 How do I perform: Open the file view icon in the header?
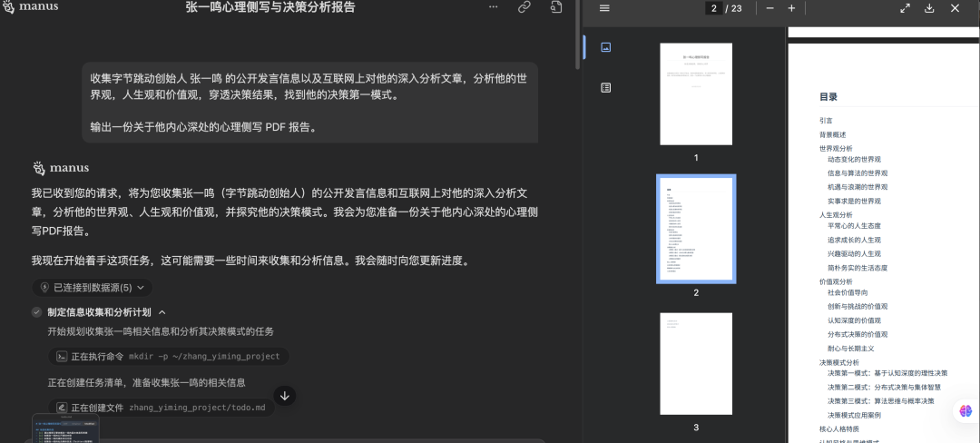555,7
